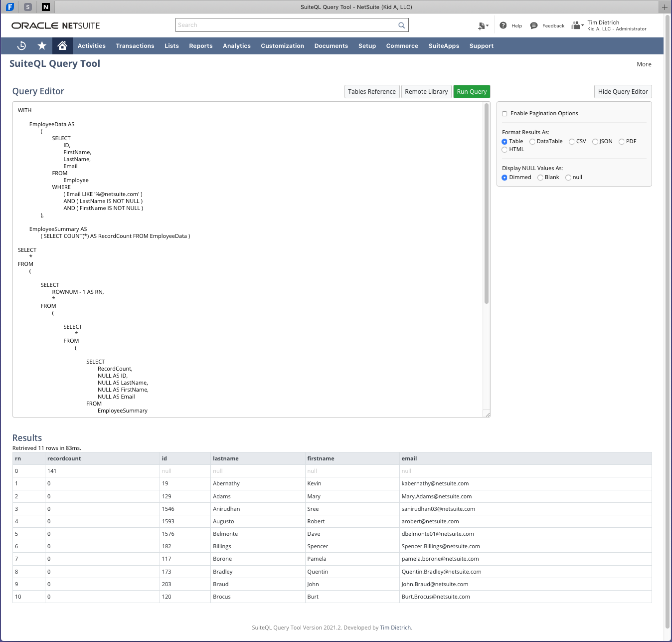Follow the Tim Dietrich developer link

pyautogui.click(x=395, y=628)
